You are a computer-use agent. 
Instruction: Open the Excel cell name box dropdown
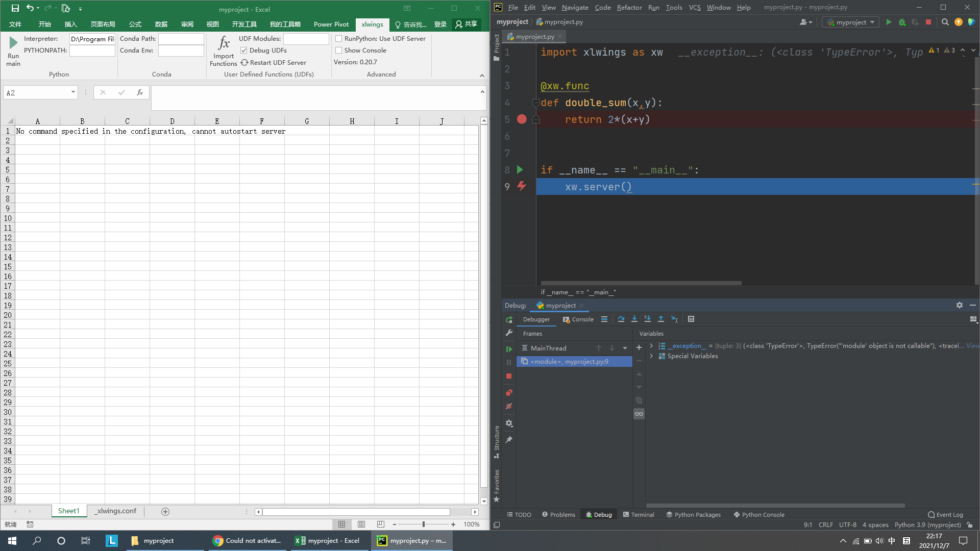click(x=72, y=92)
